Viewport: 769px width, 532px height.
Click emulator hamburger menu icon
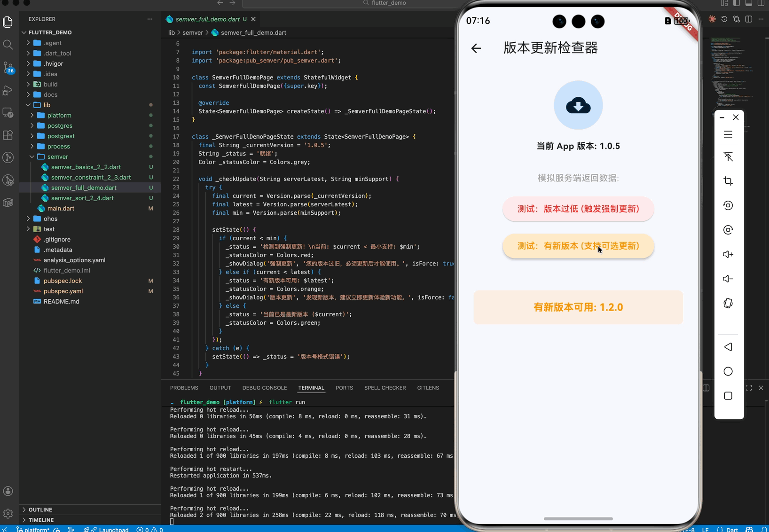pyautogui.click(x=728, y=135)
